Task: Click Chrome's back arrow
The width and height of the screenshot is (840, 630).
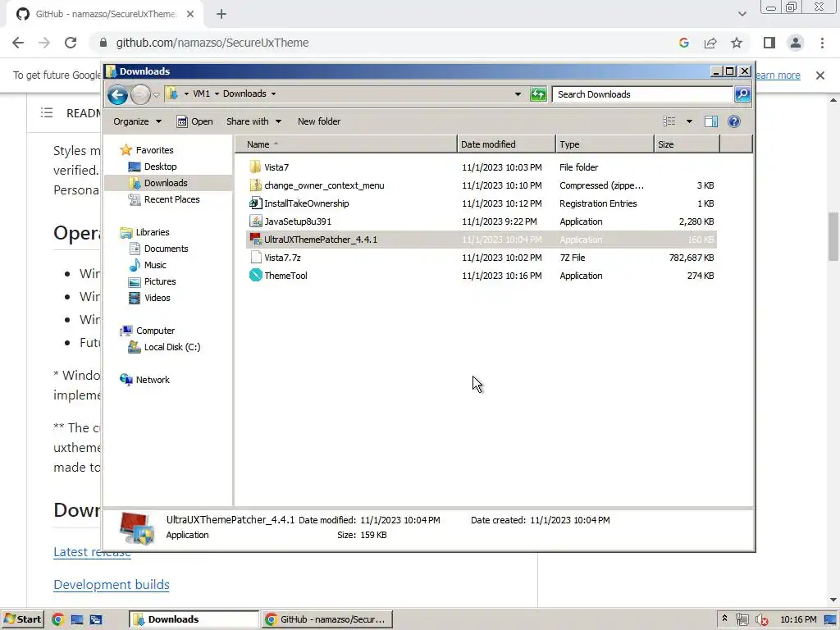Action: 18,43
